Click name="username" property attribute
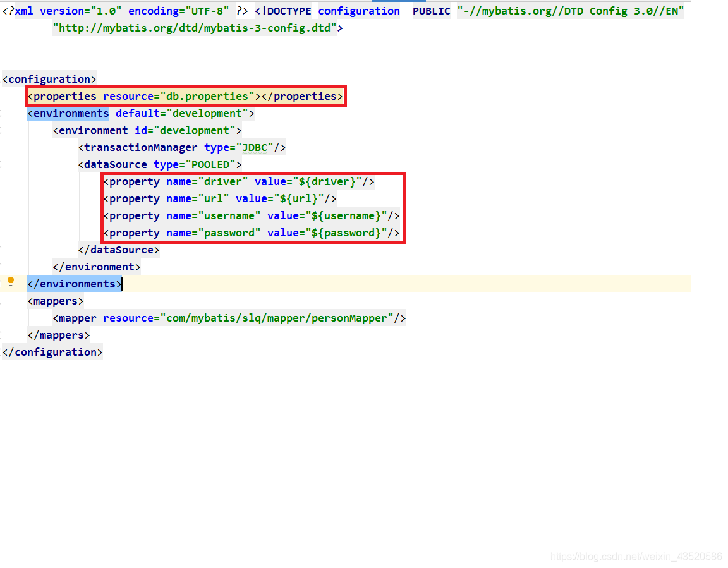 click(214, 216)
